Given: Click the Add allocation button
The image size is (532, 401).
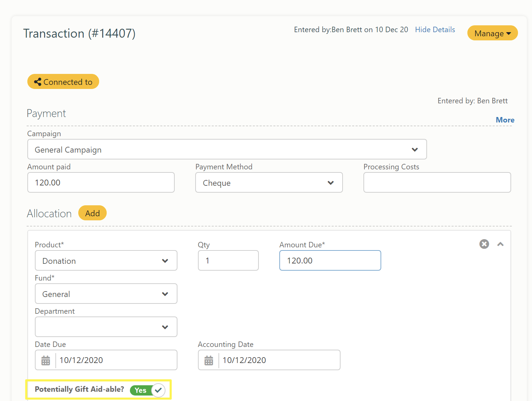Looking at the screenshot, I should tap(92, 213).
